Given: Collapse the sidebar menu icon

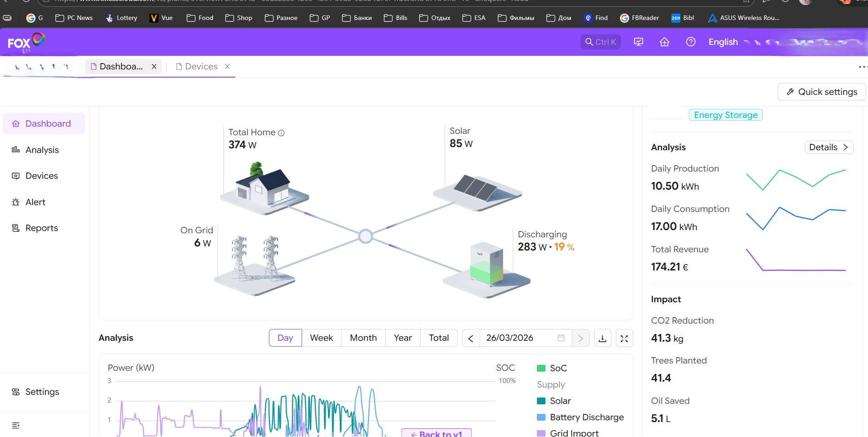Looking at the screenshot, I should click(x=16, y=425).
